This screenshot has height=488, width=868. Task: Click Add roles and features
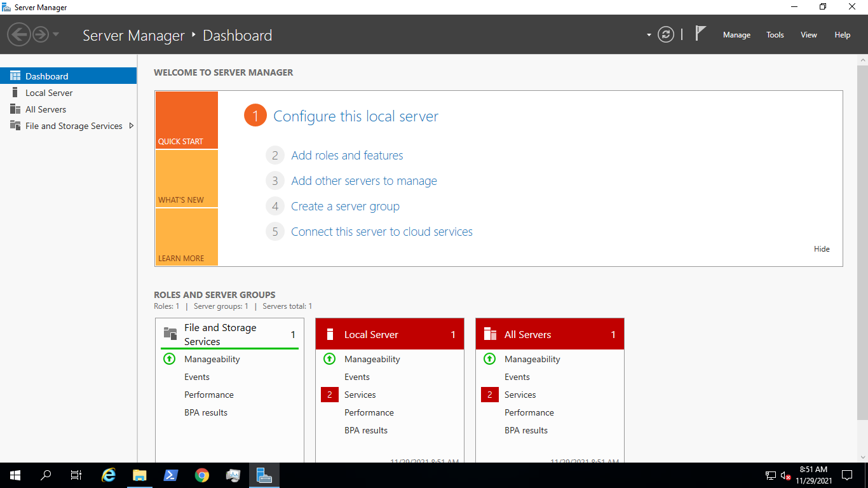[347, 155]
